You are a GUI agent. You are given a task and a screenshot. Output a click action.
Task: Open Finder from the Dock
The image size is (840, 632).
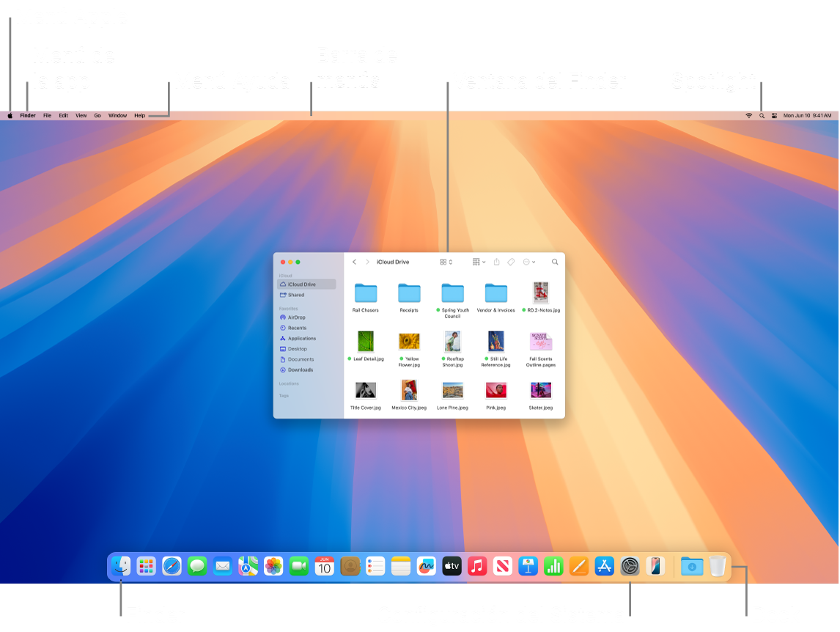click(121, 566)
